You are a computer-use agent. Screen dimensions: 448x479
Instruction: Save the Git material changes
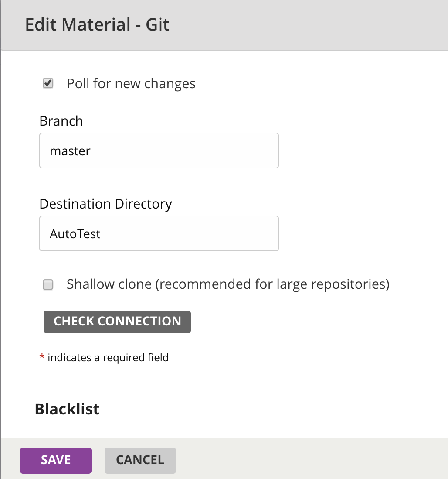56,460
